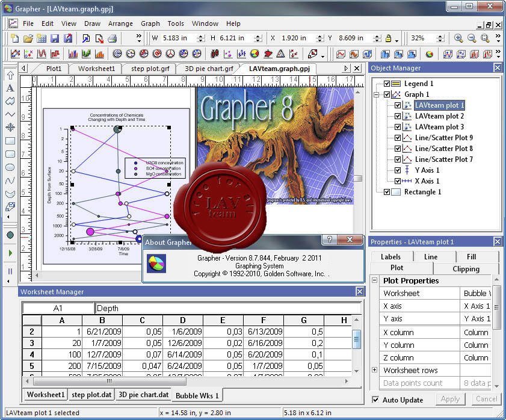Viewport: 506px width, 420px height.
Task: Open the graph wizard dropdown arrow
Action: point(322,56)
